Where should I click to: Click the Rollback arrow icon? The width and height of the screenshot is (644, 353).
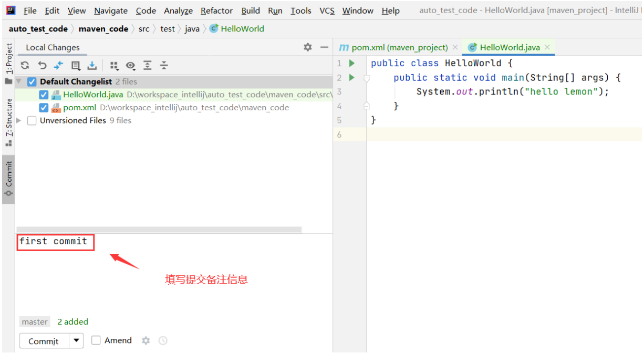[x=42, y=65]
